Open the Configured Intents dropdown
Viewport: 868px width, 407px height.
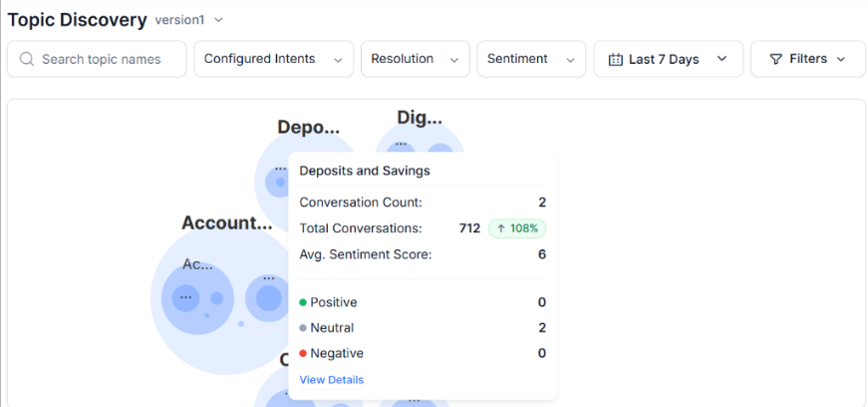[x=273, y=60]
